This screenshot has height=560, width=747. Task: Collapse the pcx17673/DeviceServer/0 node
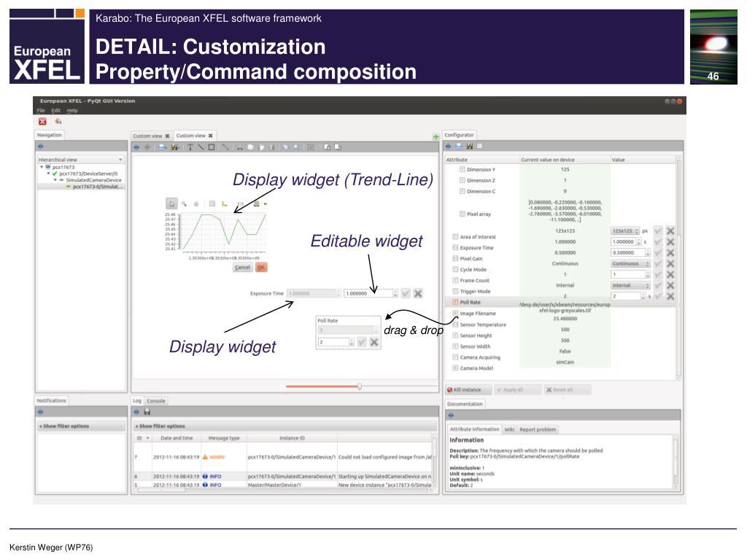(49, 174)
